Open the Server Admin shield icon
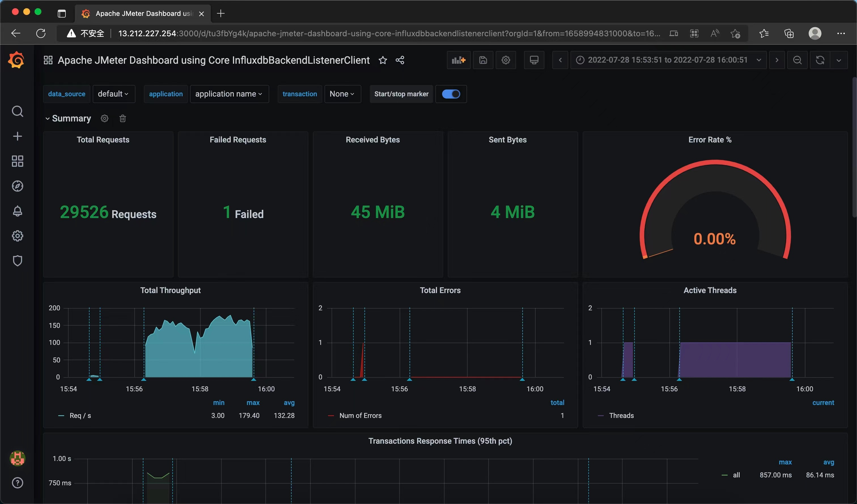The image size is (857, 504). click(x=17, y=261)
